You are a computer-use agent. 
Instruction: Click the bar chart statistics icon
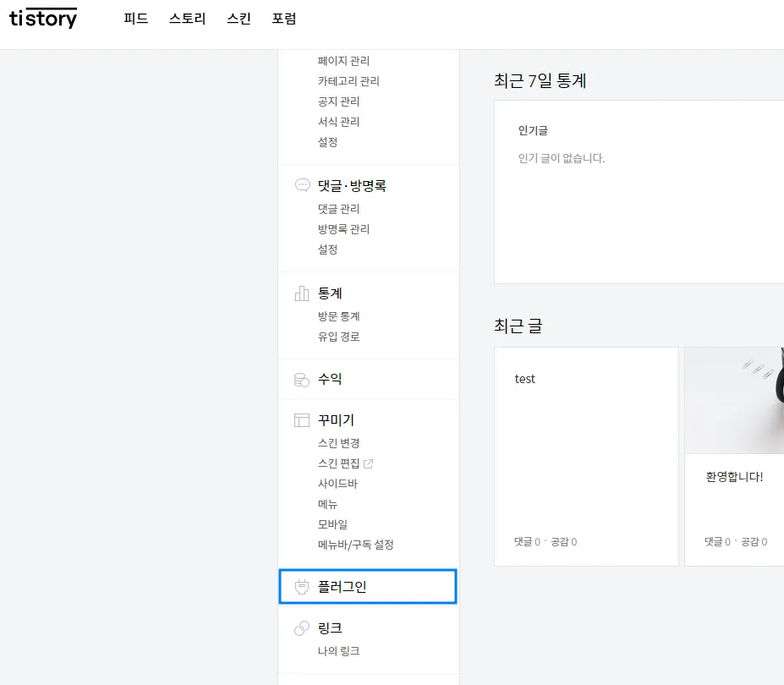point(302,293)
